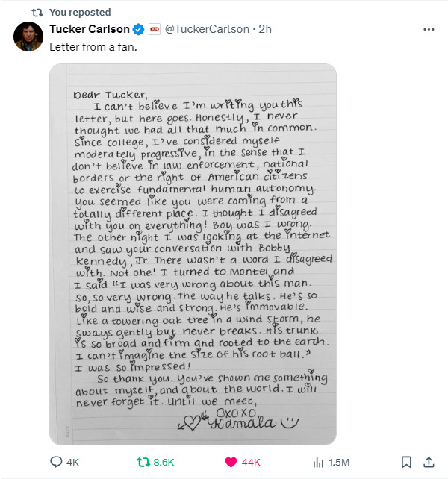Click the Tucker Carlson display name
448x479 pixels.
pos(89,29)
